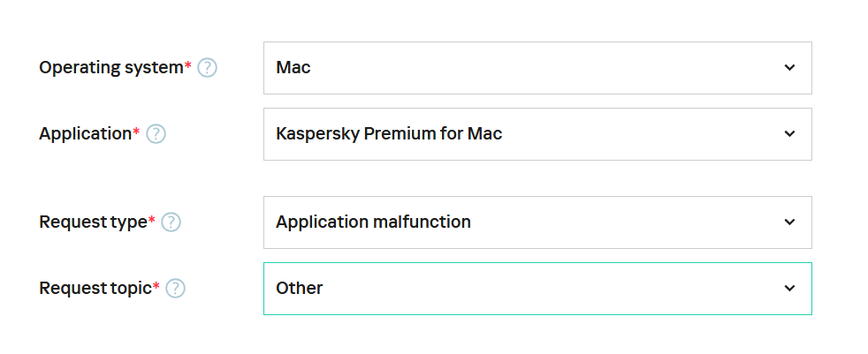Click the 'Operating system' field label

[x=110, y=68]
